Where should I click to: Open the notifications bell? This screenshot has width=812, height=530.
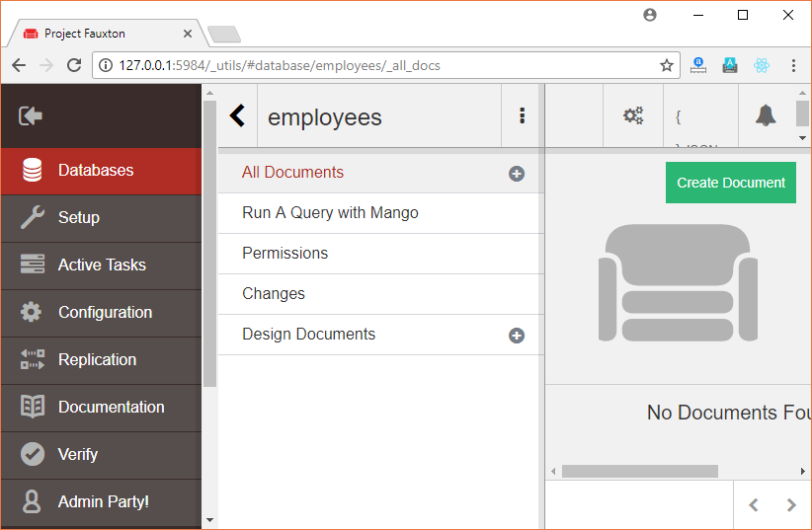pos(766,115)
